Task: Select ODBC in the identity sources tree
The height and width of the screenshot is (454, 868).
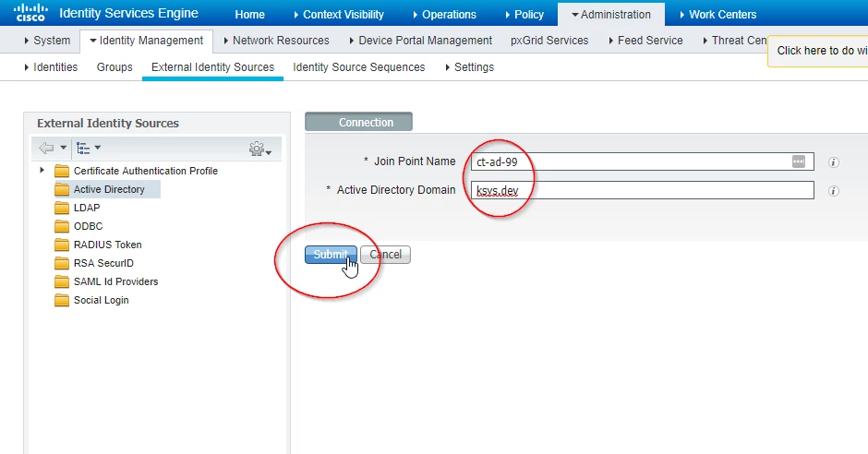Action: coord(88,226)
